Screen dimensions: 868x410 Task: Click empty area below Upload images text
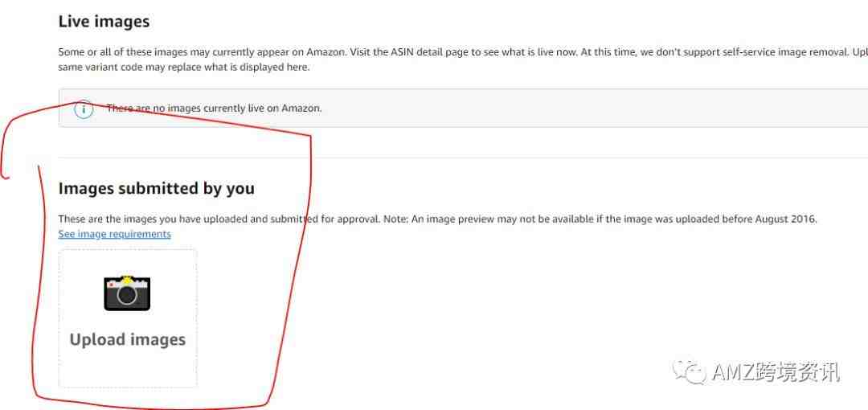point(127,368)
